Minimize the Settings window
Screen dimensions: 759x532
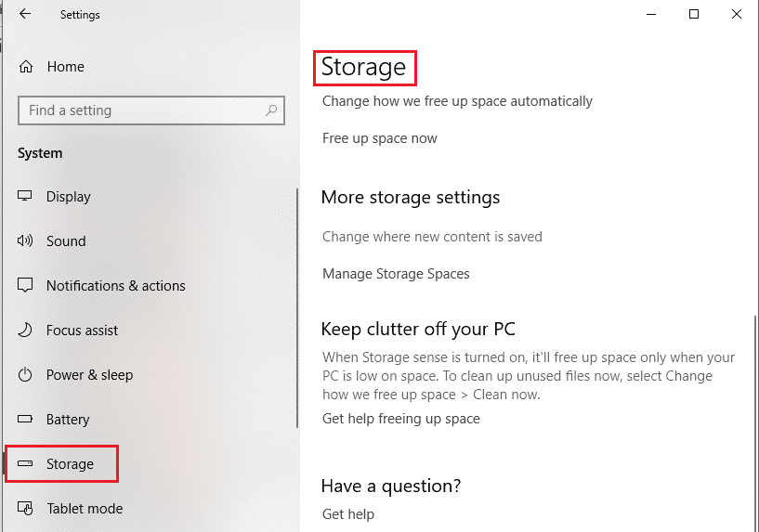651,14
